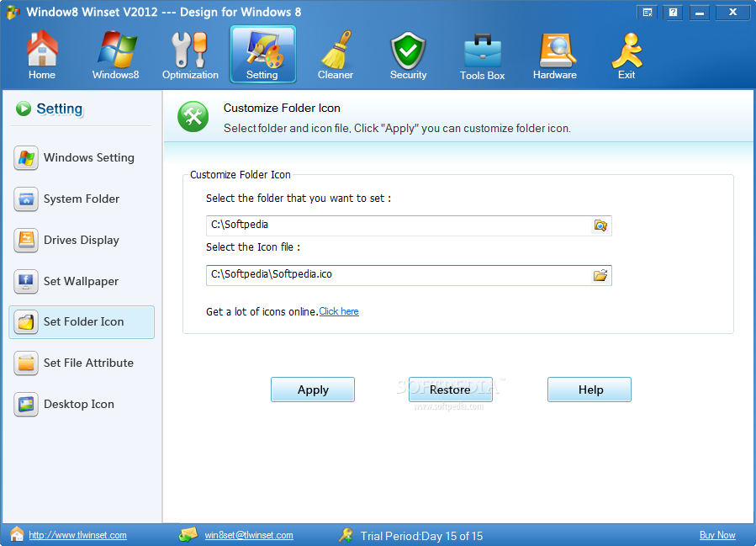
Task: Open the Security shield icon
Action: [408, 50]
